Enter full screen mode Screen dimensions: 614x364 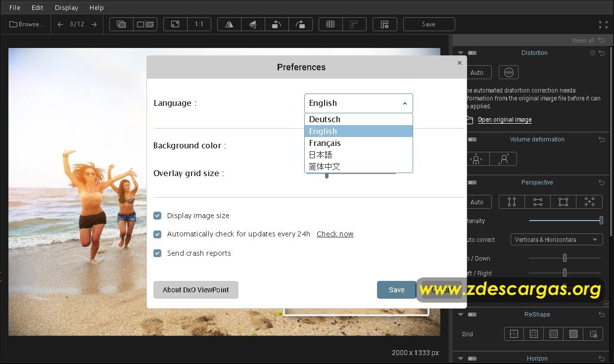[603, 24]
